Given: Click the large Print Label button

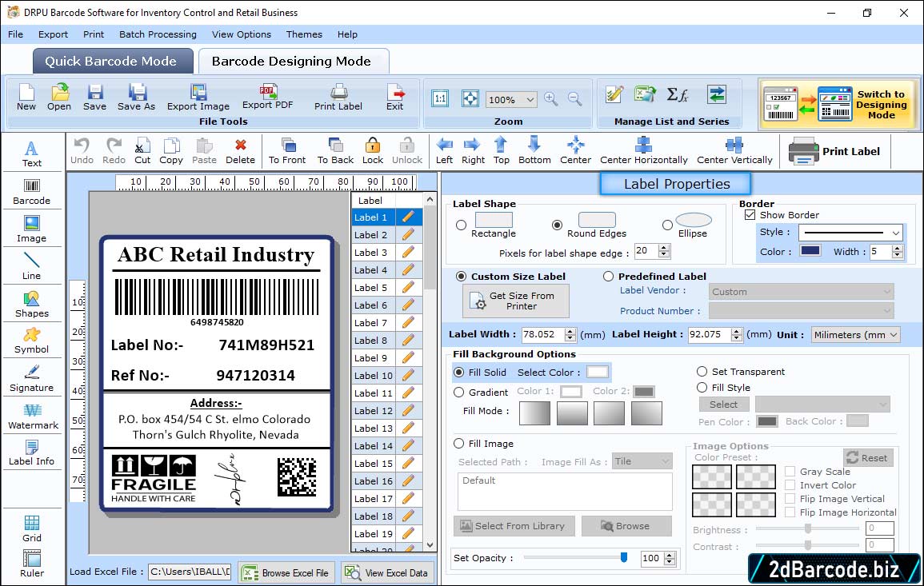Looking at the screenshot, I should 834,151.
